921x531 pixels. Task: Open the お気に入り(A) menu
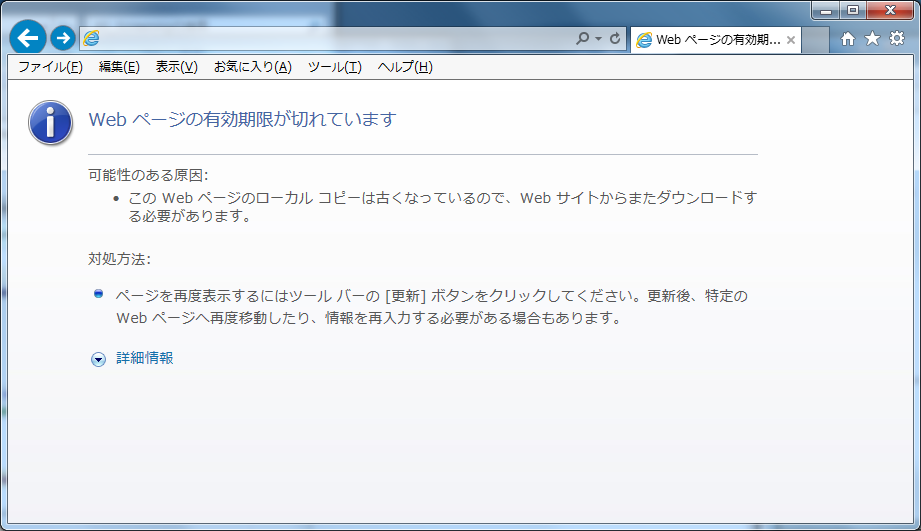[252, 67]
